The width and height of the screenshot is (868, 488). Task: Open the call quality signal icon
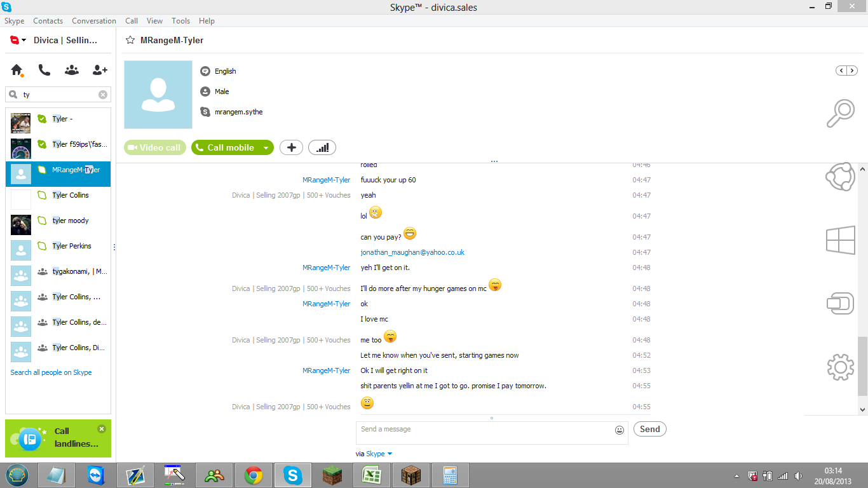(322, 147)
